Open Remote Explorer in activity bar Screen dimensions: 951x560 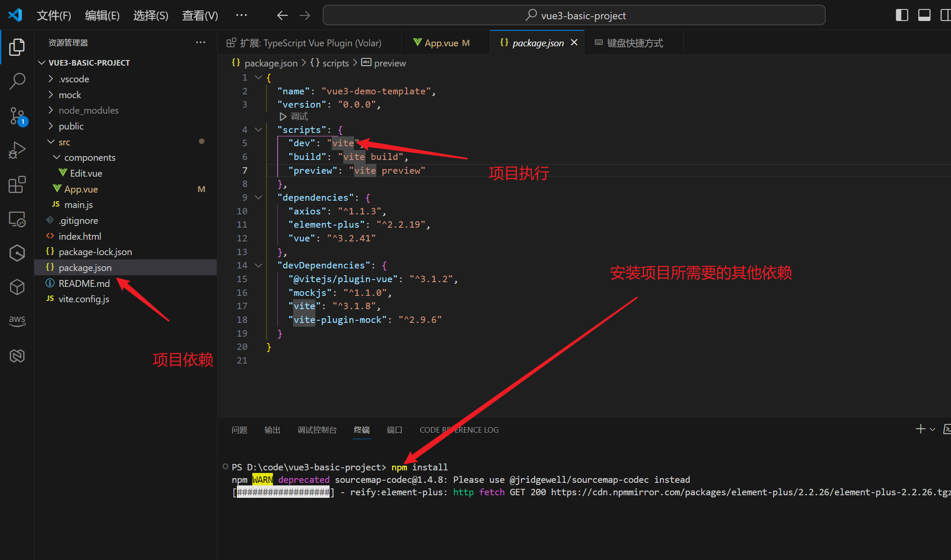(17, 219)
